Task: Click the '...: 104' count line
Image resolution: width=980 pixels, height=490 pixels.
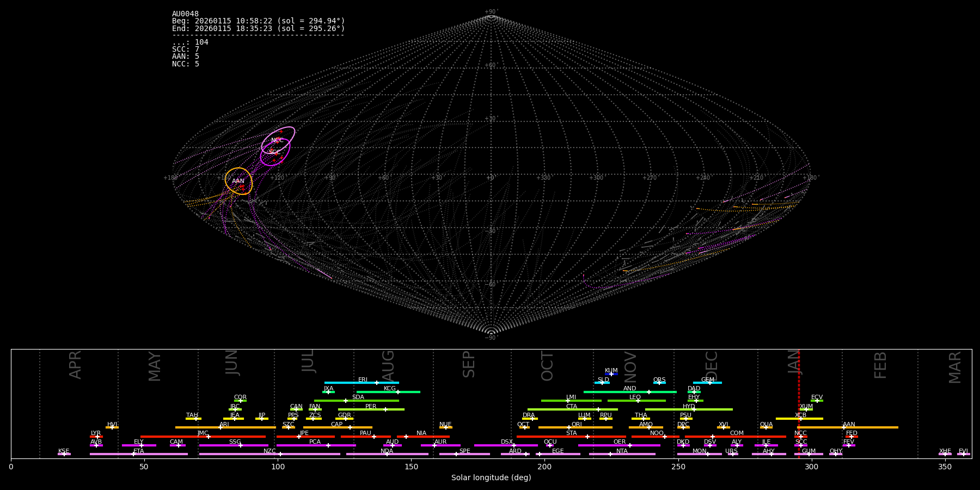Action: [x=190, y=42]
